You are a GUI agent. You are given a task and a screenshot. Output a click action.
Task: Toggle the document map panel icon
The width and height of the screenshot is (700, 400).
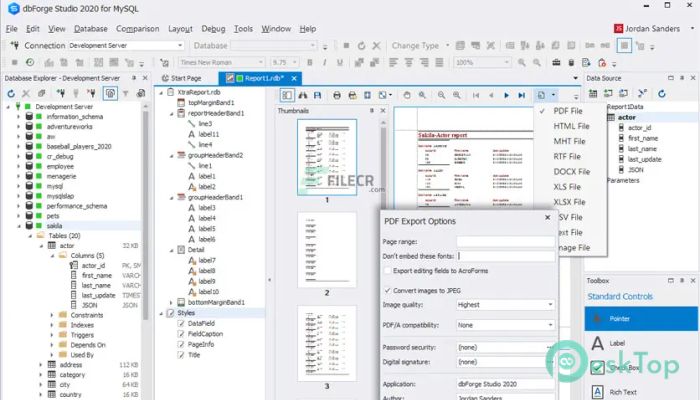point(287,95)
